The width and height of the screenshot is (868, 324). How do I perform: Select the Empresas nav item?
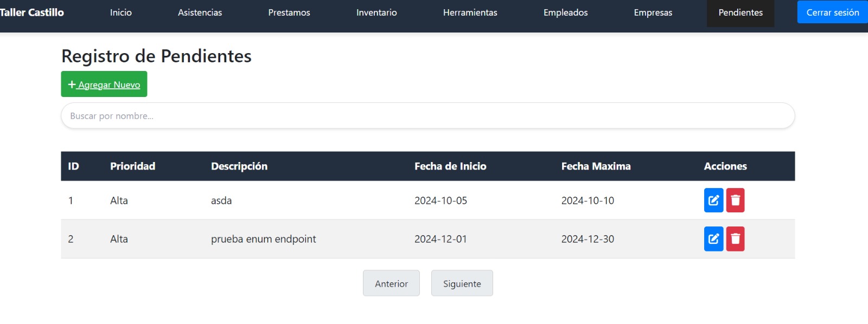click(653, 12)
